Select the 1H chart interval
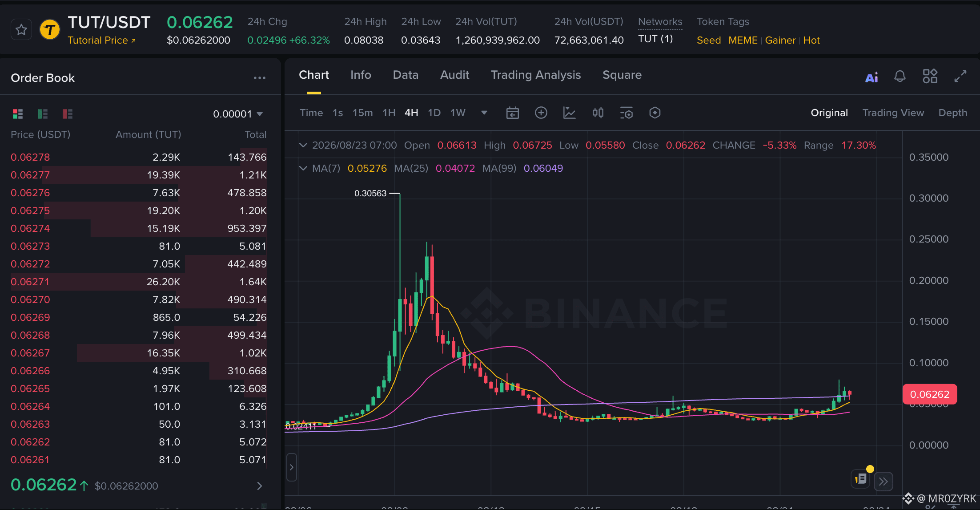980x510 pixels. click(389, 113)
